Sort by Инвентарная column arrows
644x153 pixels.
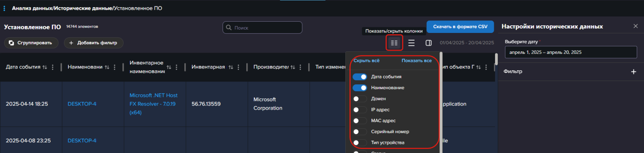231,67
